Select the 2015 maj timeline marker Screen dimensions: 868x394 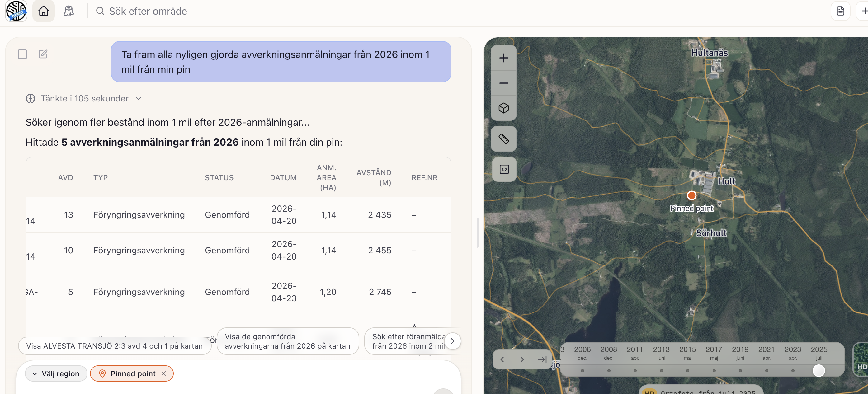[x=687, y=370]
